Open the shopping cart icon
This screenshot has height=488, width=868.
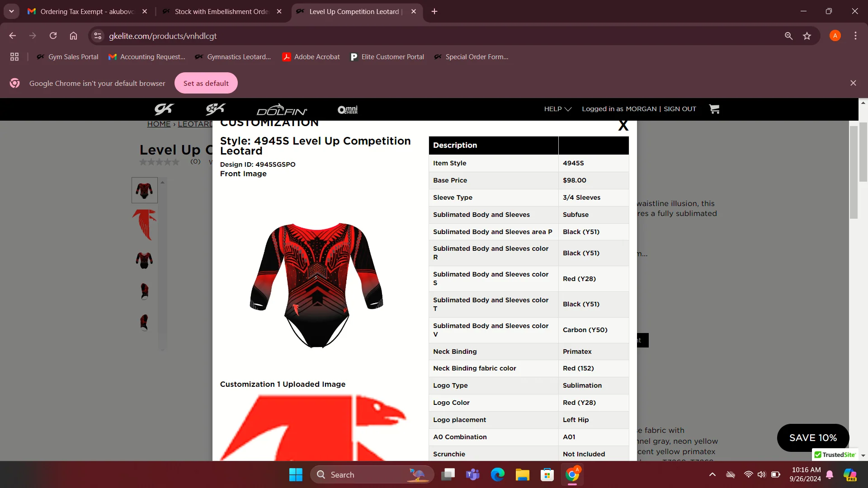point(714,109)
